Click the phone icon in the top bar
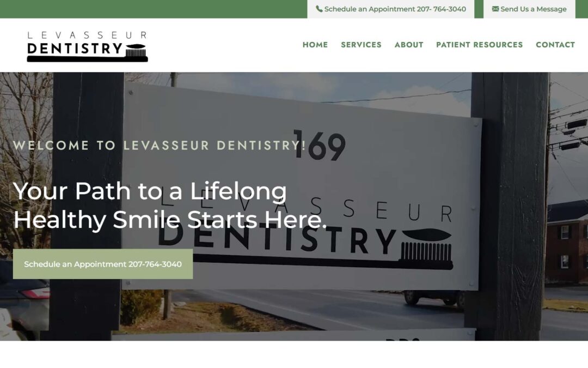The height and width of the screenshot is (368, 588). [319, 9]
